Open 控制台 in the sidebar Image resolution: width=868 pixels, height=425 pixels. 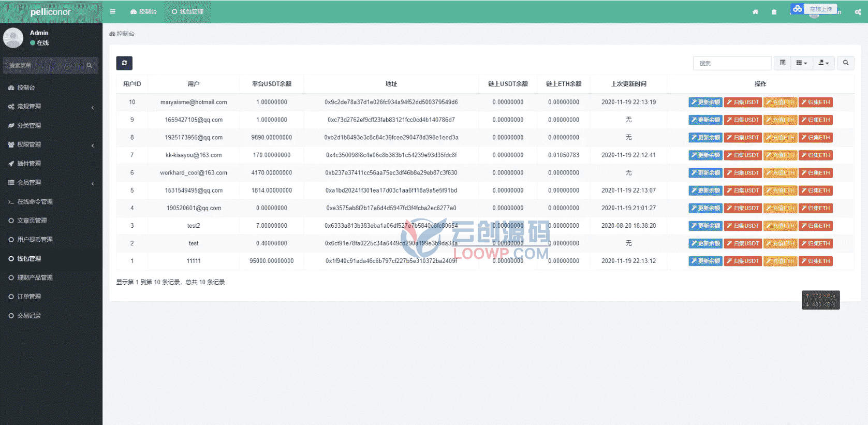[x=51, y=87]
